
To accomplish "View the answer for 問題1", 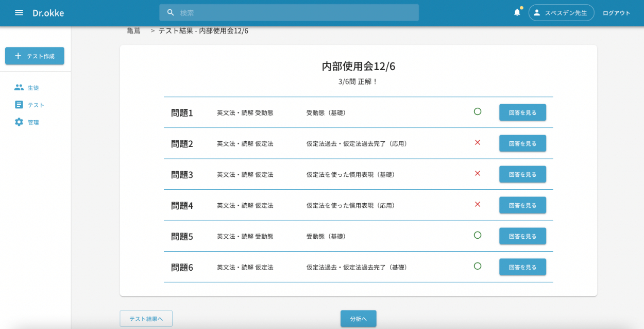I will [522, 112].
